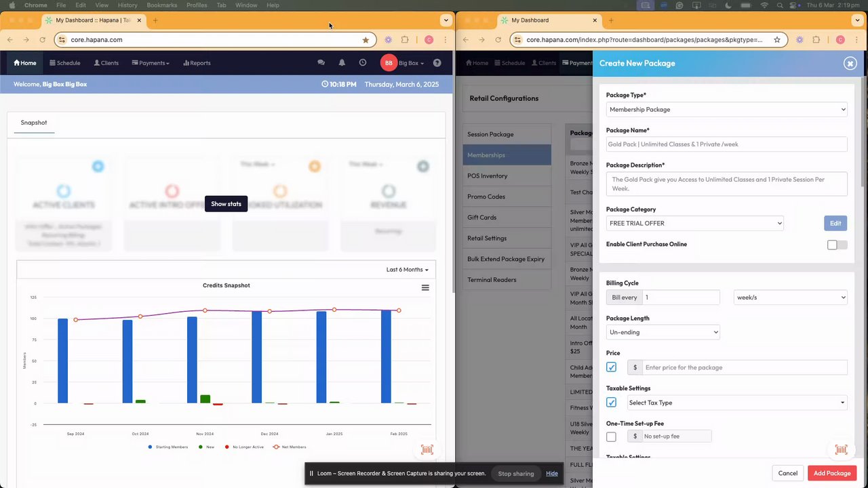The height and width of the screenshot is (488, 868).
Task: Click the price amount input field
Action: click(745, 367)
